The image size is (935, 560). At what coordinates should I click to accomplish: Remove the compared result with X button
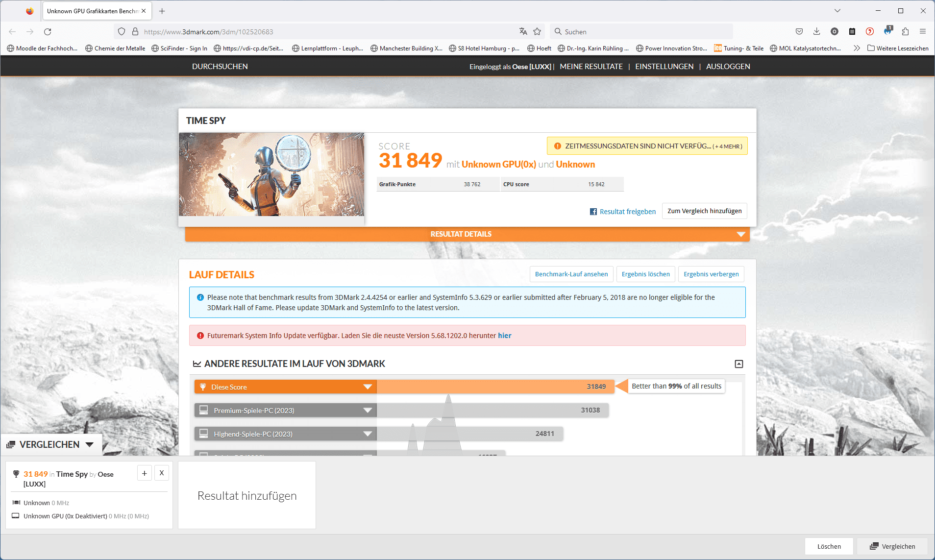(162, 473)
